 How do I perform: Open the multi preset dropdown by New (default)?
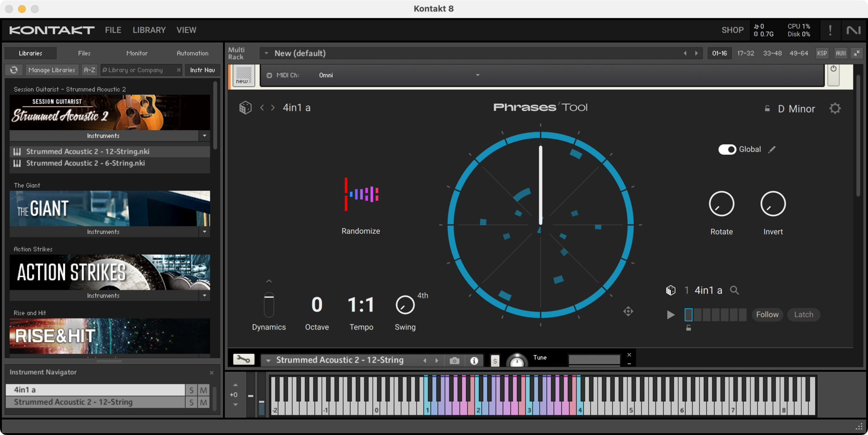pos(266,53)
